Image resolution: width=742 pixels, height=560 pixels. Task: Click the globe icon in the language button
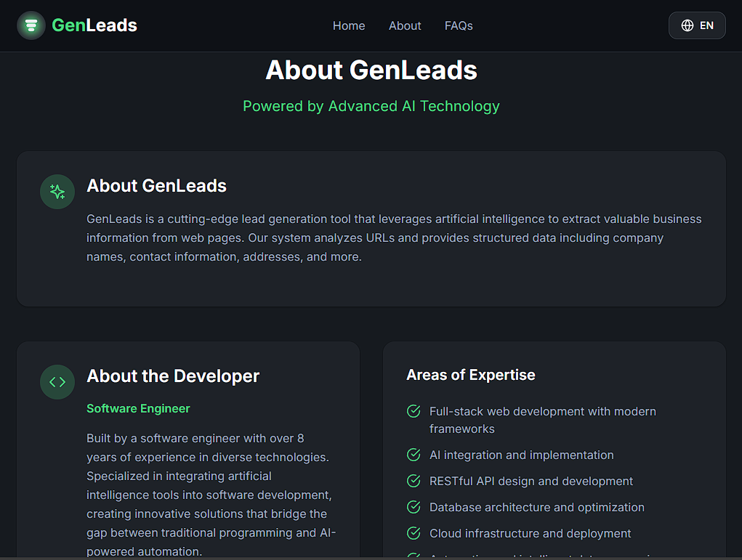(687, 25)
